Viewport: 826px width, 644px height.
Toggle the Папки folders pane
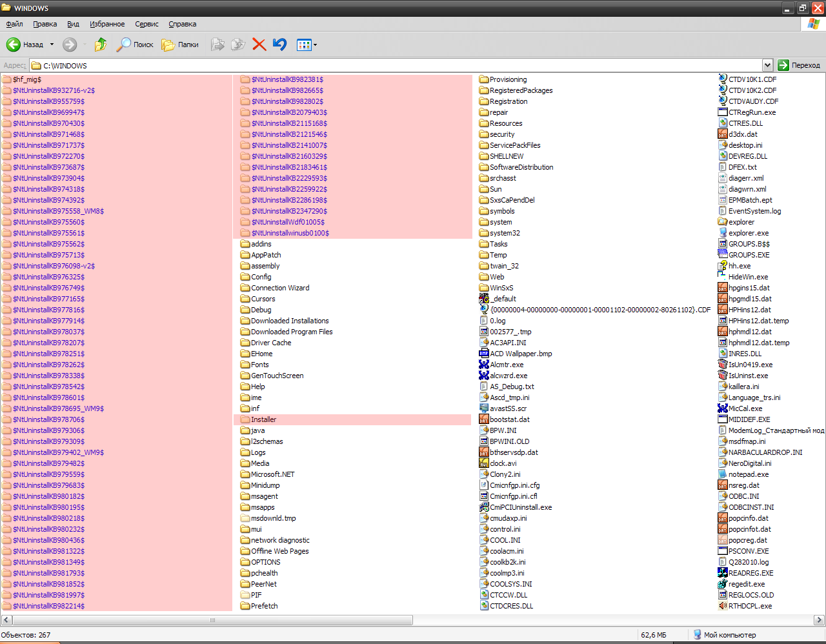coord(180,45)
